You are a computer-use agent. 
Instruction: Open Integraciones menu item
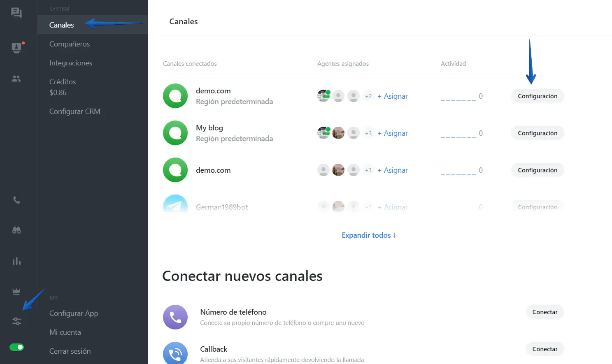pyautogui.click(x=71, y=63)
